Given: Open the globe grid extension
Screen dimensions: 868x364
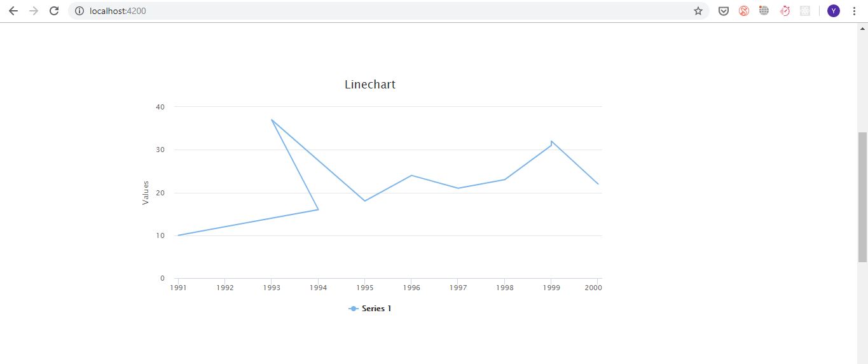Looking at the screenshot, I should pos(764,11).
